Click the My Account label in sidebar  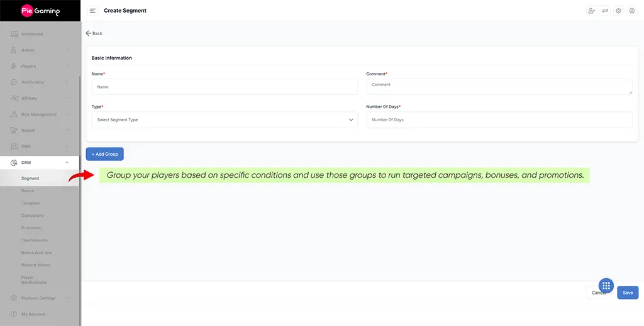pyautogui.click(x=33, y=314)
